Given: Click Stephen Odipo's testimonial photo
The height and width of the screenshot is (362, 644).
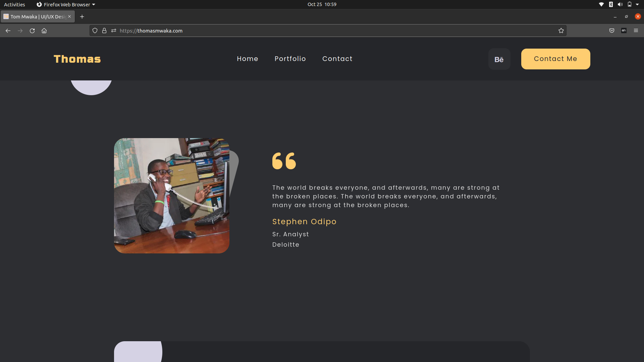Looking at the screenshot, I should [172, 195].
